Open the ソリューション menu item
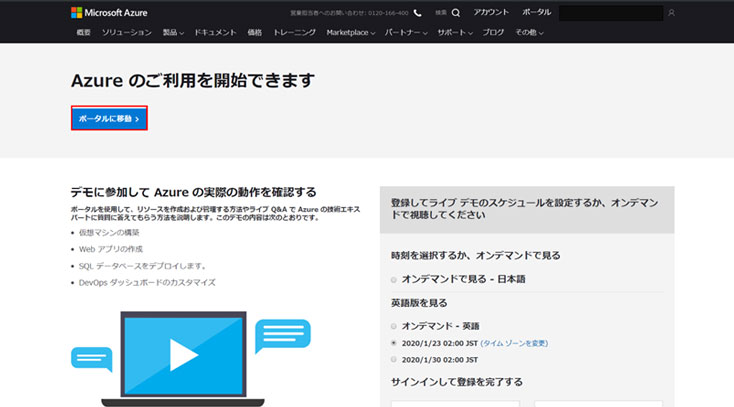The width and height of the screenshot is (734, 407). tap(127, 32)
